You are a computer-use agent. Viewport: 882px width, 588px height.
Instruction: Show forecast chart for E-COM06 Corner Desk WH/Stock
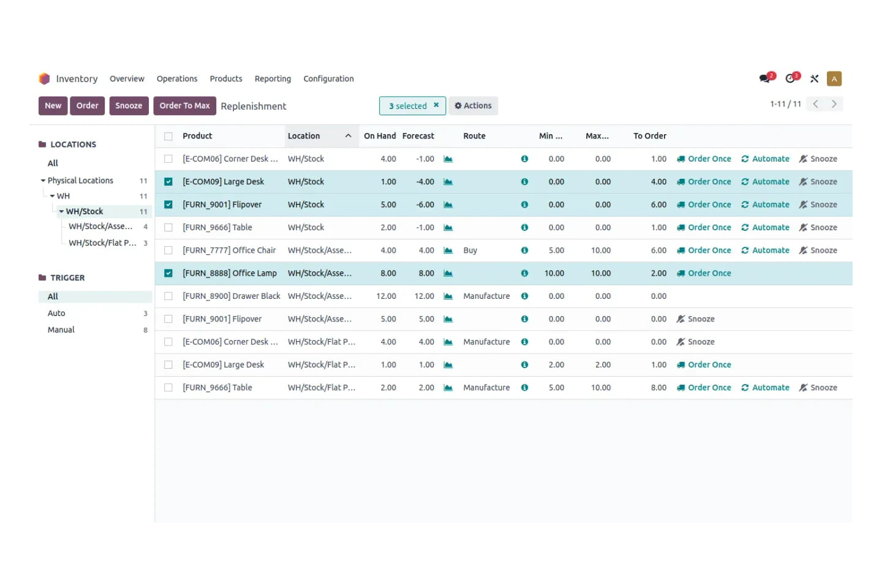[448, 159]
